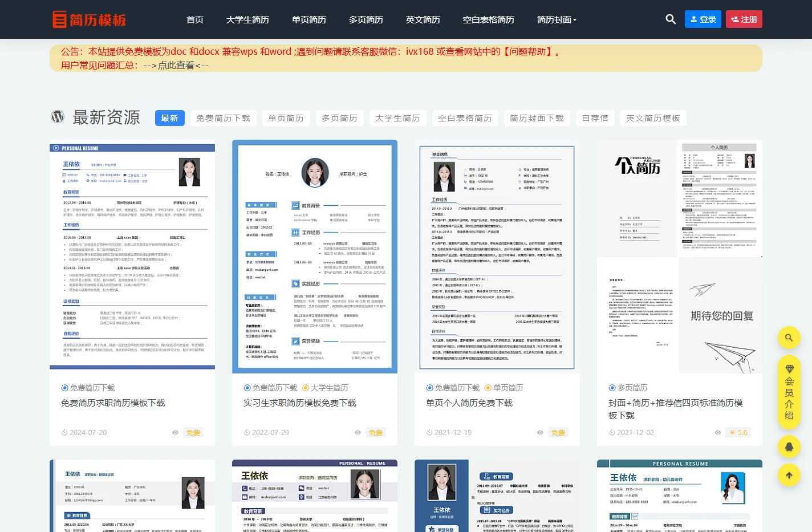Open 实习生求职简历模板免费下载 title link
The height and width of the screenshot is (532, 812).
pos(300,403)
